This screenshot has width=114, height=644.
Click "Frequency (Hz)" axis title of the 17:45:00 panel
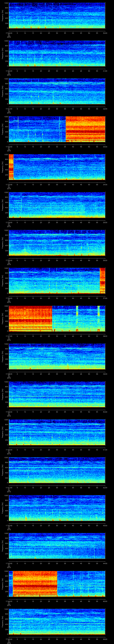pos(3,621)
